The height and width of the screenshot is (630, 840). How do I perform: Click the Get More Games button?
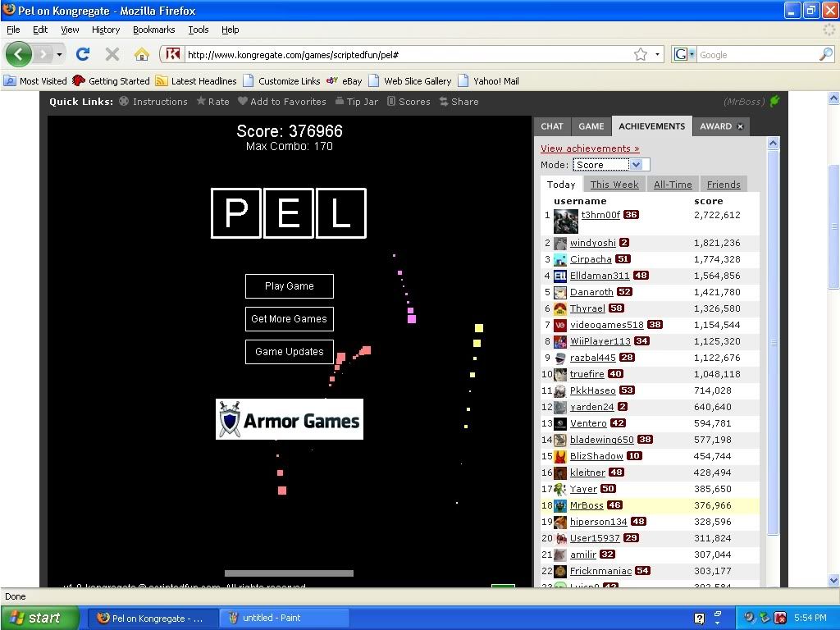pos(290,319)
